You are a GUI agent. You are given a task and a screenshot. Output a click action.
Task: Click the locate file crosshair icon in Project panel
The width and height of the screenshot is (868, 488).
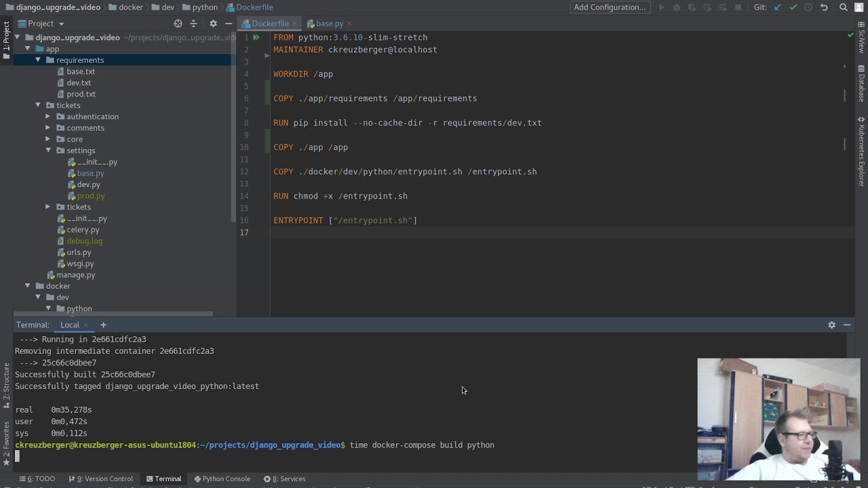coord(178,23)
